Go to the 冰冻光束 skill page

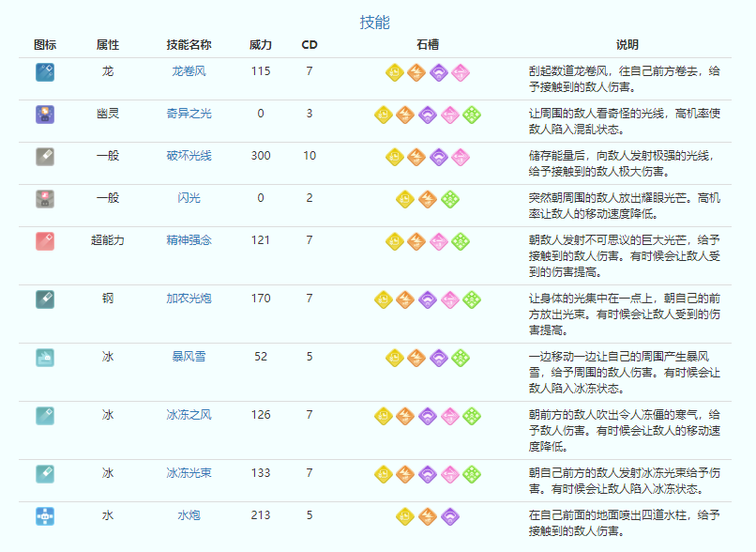[189, 473]
